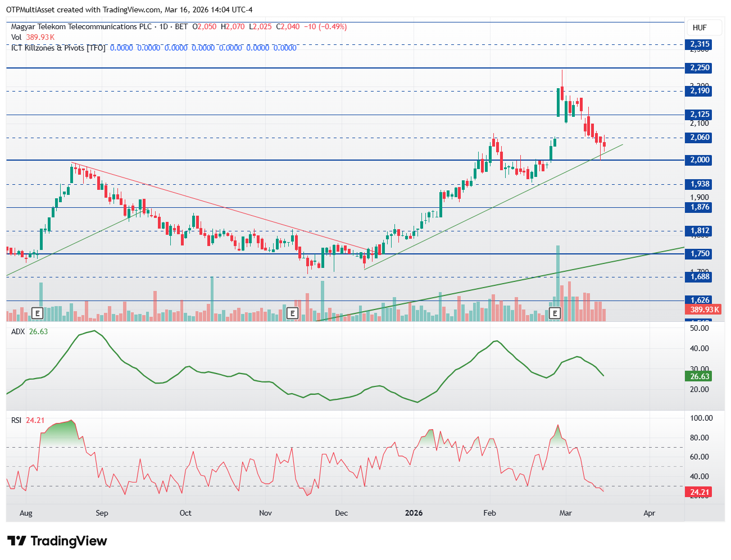
Task: Click the RSI indicator legend label
Action: (16, 420)
